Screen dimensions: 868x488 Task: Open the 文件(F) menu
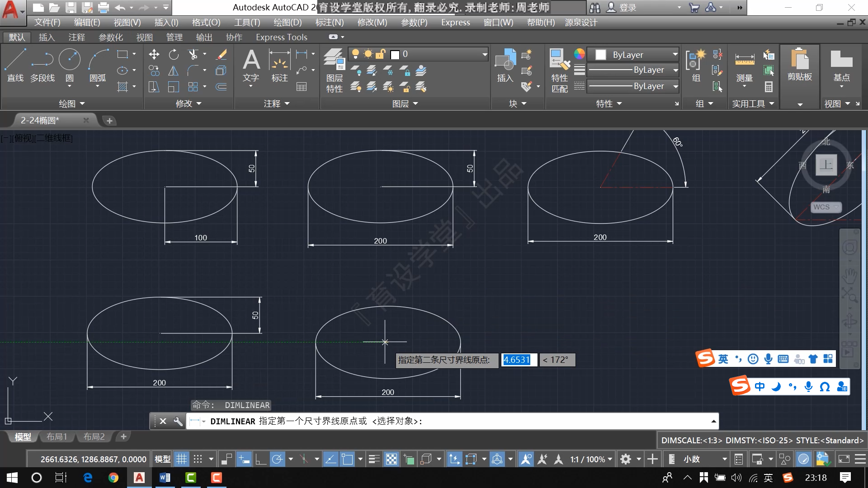(47, 23)
